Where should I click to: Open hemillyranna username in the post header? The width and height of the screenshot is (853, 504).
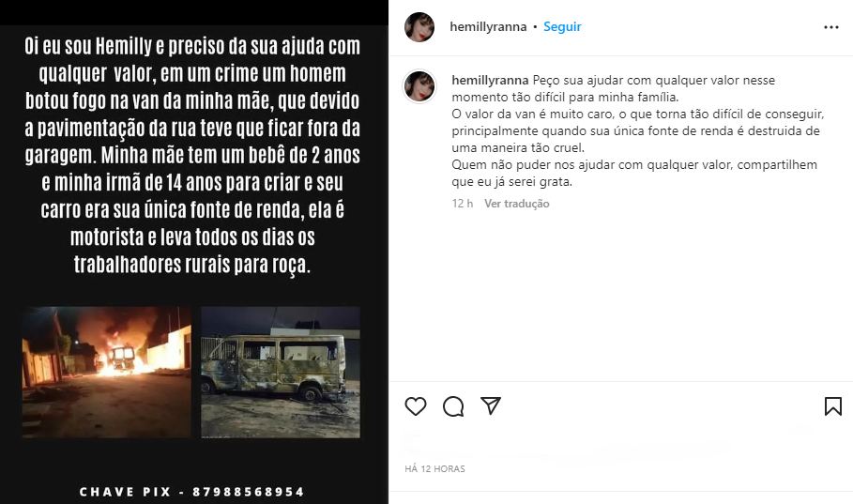coord(488,26)
